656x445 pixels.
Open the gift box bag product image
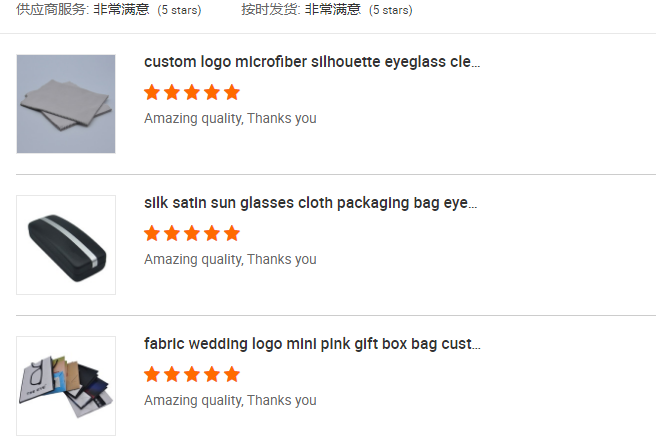pos(66,386)
